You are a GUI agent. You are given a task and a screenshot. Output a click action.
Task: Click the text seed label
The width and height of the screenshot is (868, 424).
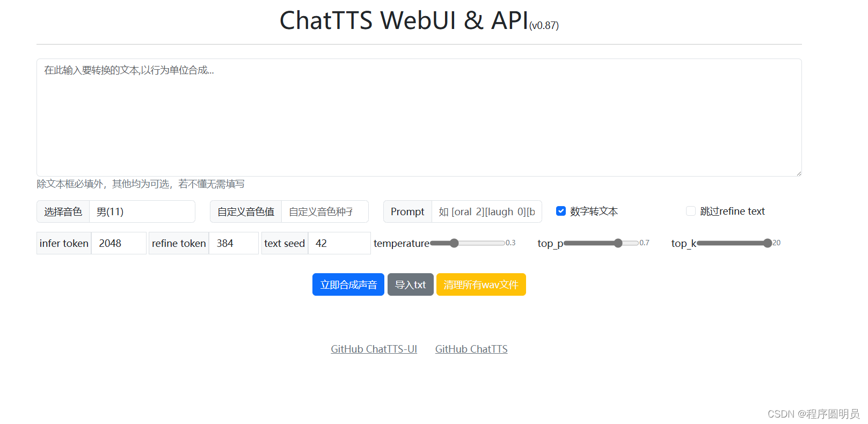(x=285, y=243)
